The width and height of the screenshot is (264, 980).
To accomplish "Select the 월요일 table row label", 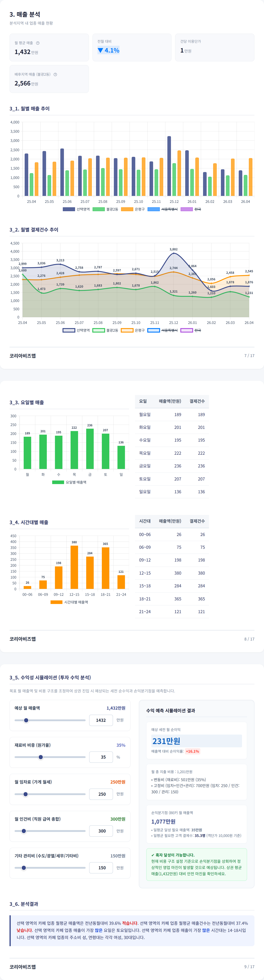I will [145, 414].
